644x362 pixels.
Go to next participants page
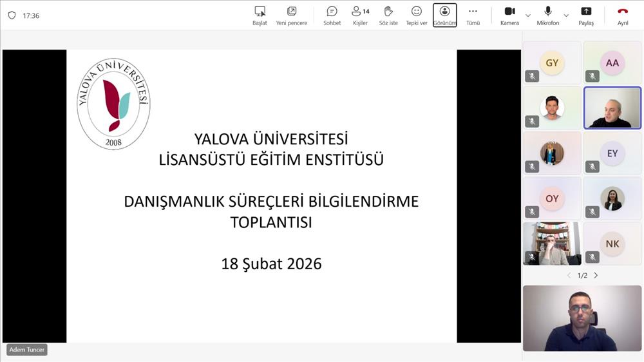[596, 276]
